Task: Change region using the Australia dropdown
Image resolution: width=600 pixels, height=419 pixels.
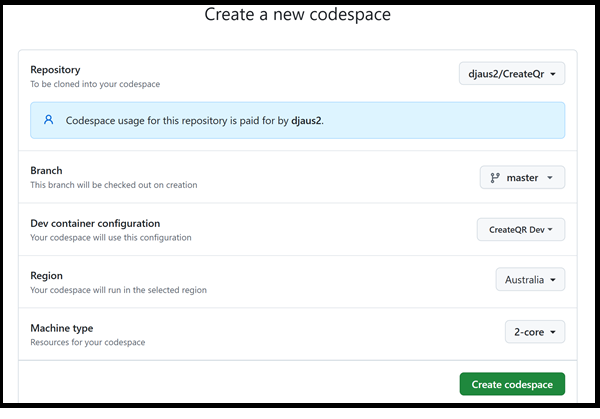Action: [530, 280]
